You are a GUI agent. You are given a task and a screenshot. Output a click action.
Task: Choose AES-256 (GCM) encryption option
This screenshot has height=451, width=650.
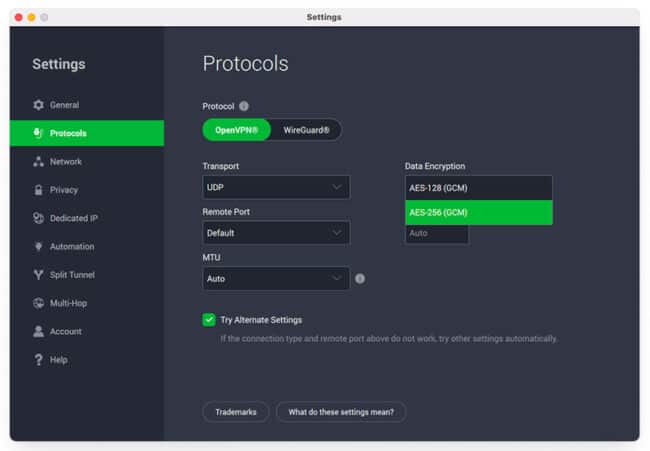coord(479,213)
